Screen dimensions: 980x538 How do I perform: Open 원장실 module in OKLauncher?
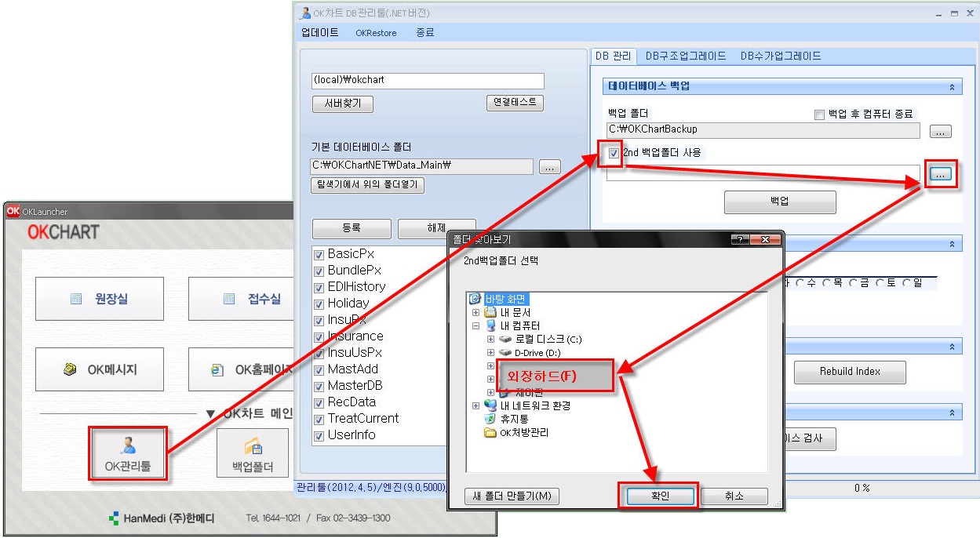click(x=100, y=299)
